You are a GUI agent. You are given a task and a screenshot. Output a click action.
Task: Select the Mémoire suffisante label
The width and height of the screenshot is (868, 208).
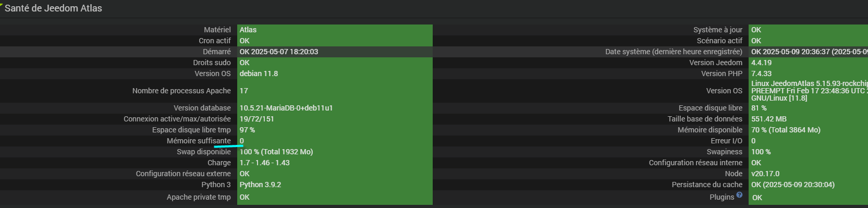pyautogui.click(x=199, y=141)
